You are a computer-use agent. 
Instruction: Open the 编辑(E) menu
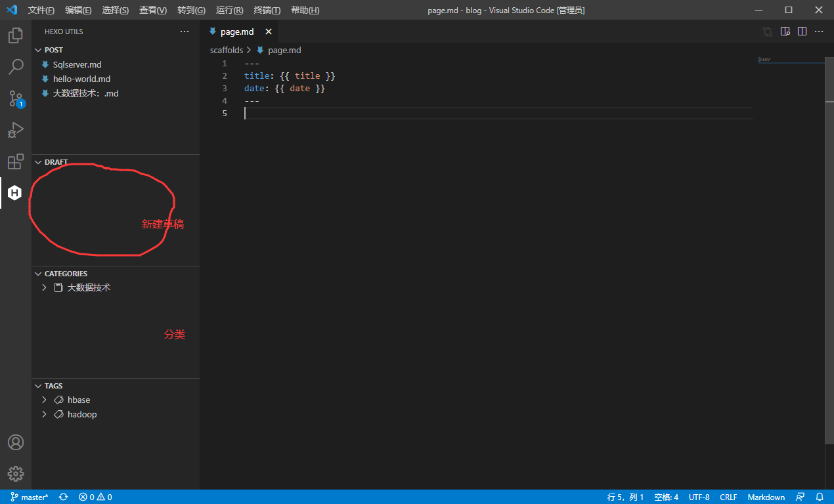(x=78, y=10)
